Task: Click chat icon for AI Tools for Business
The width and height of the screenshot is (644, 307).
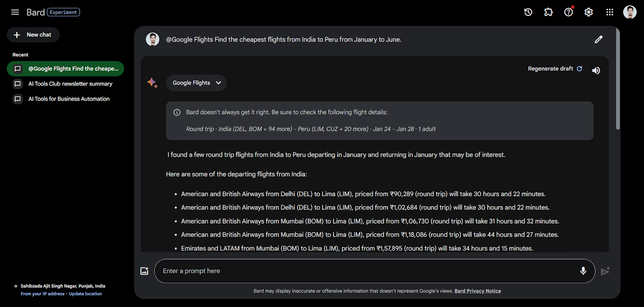Action: click(x=18, y=99)
